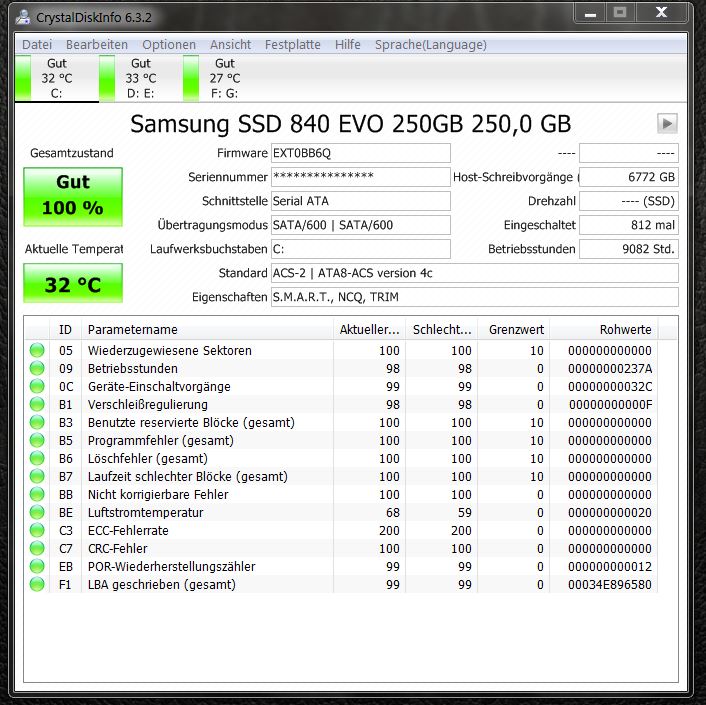Switch to the F: G: drive tab
This screenshot has width=706, height=705.
click(x=224, y=78)
